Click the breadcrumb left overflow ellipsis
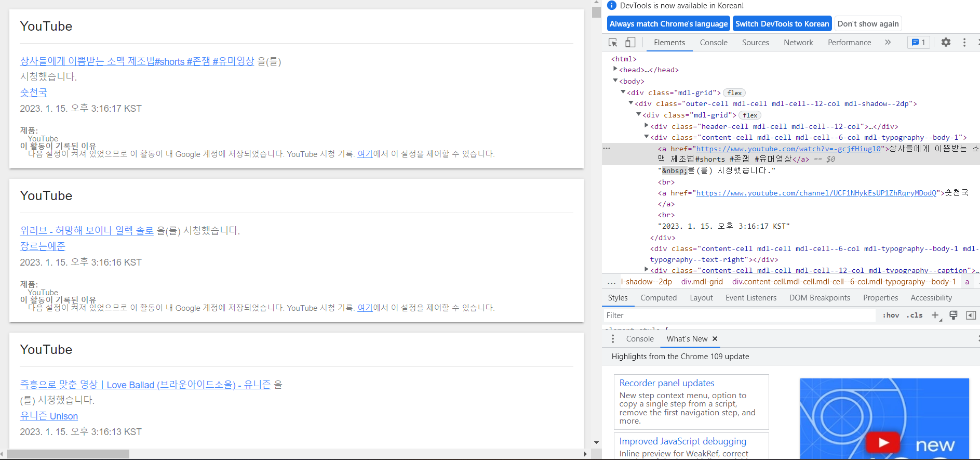Screen dimensions: 980x460 click(611, 282)
